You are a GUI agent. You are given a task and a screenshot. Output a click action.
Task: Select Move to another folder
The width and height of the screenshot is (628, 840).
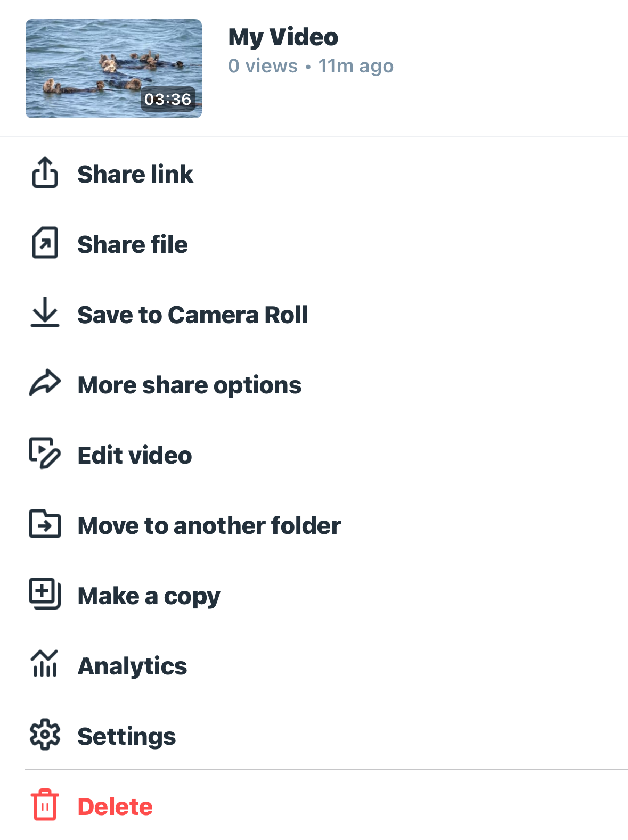click(209, 525)
